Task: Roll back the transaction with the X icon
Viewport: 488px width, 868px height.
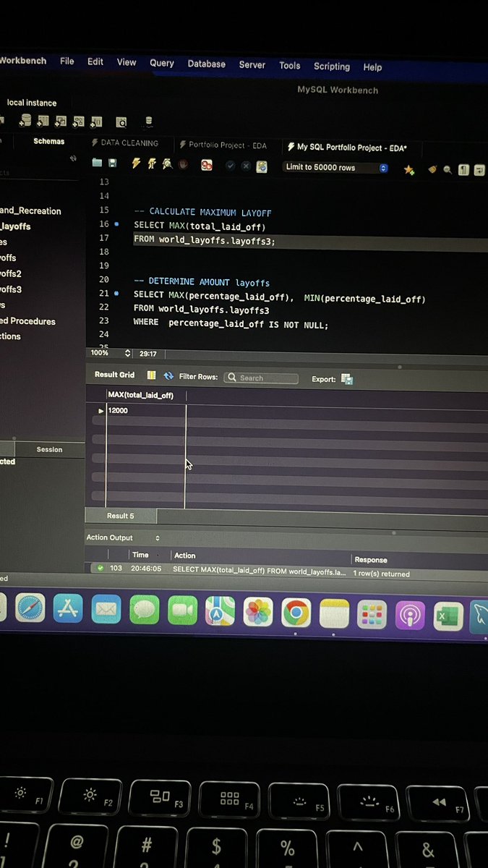Action: [246, 166]
